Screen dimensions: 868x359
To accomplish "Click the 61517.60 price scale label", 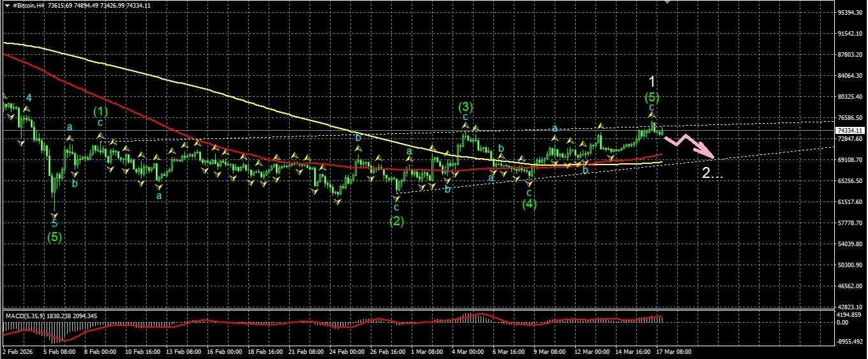I will (849, 202).
